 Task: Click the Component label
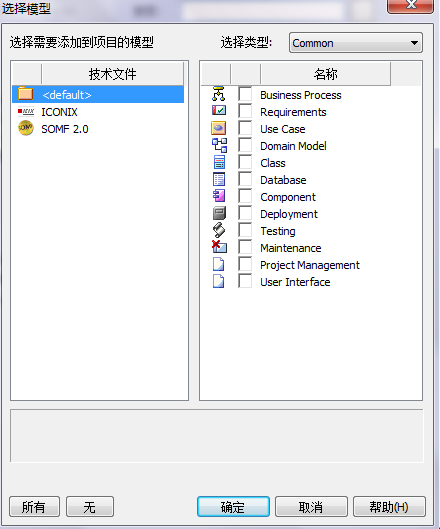click(288, 197)
